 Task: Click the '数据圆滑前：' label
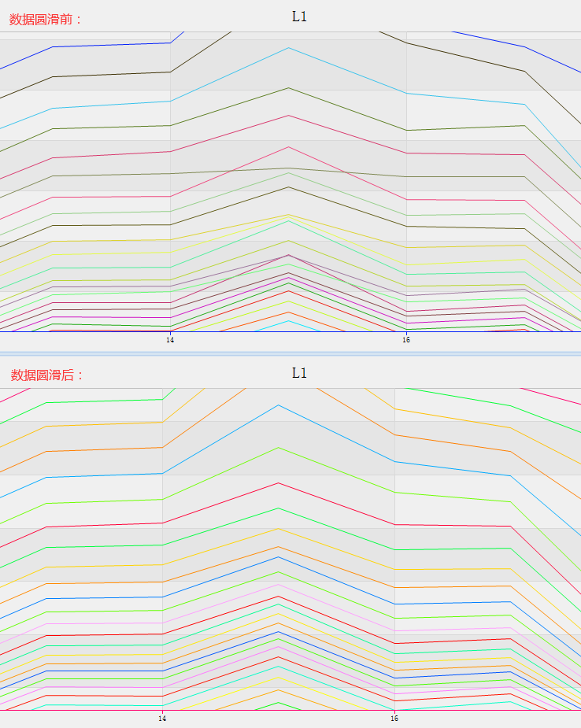click(x=46, y=20)
